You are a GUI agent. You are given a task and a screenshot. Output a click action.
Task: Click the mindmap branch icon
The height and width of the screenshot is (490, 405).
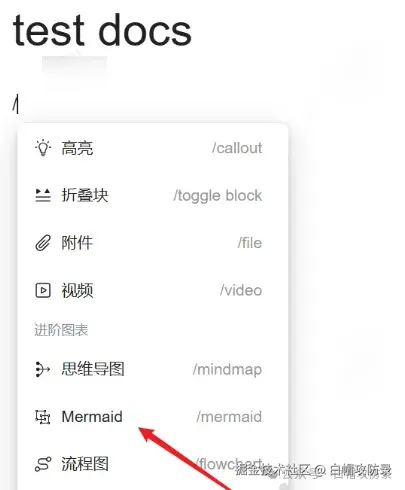click(43, 369)
